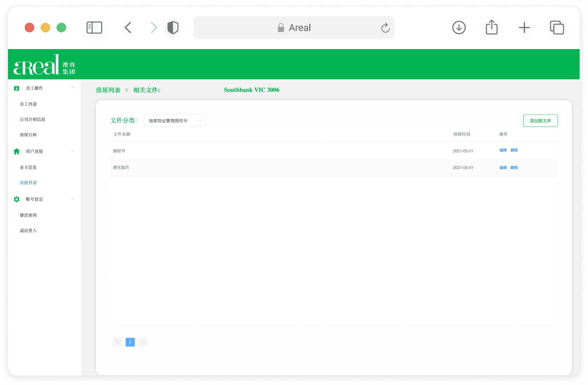Screen dimensions: 588x385
Task: Click 编辑 for the 房东指示 row
Action: [503, 168]
